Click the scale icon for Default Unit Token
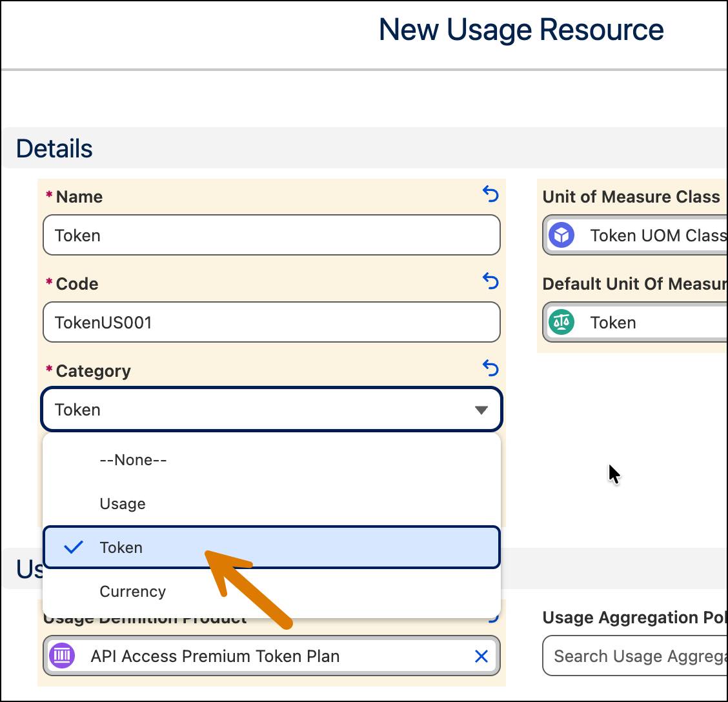Screen dimensions: 728x702 [561, 322]
